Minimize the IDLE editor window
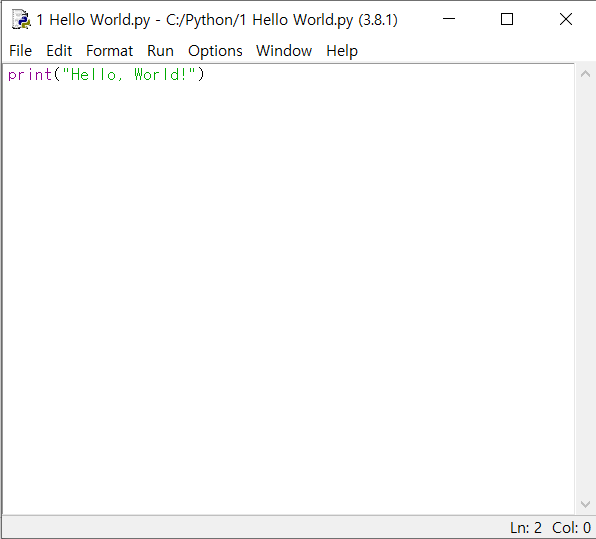Image resolution: width=596 pixels, height=539 pixels. click(x=449, y=19)
